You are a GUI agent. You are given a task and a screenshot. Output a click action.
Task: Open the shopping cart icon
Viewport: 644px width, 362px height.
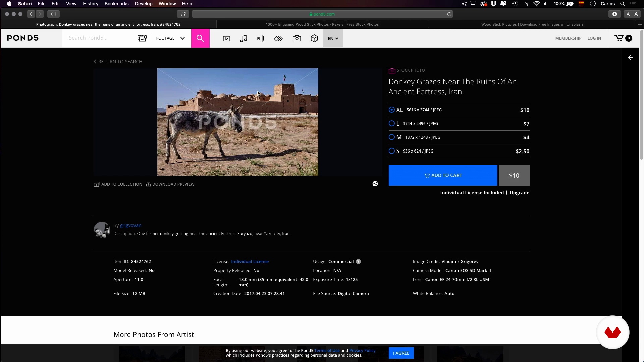pyautogui.click(x=619, y=38)
